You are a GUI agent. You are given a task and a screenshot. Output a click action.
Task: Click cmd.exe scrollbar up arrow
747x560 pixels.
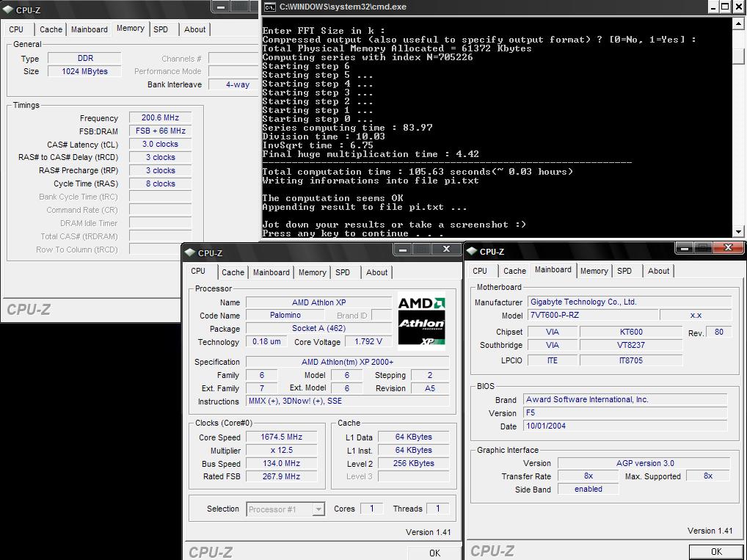[x=738, y=23]
